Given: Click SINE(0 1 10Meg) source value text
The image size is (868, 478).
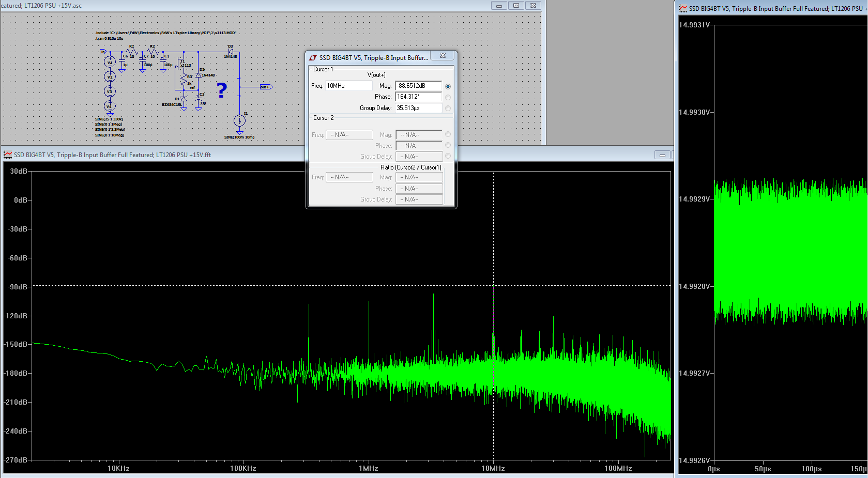Looking at the screenshot, I should click(x=110, y=135).
